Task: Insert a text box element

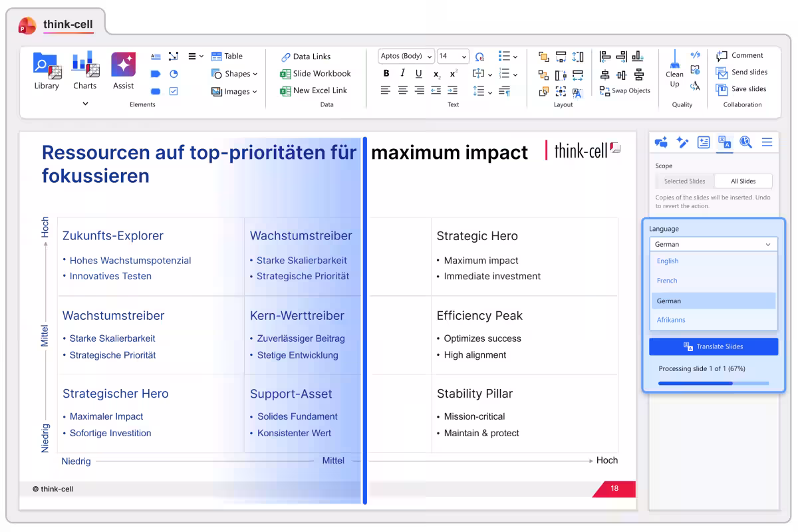Action: coord(156,57)
